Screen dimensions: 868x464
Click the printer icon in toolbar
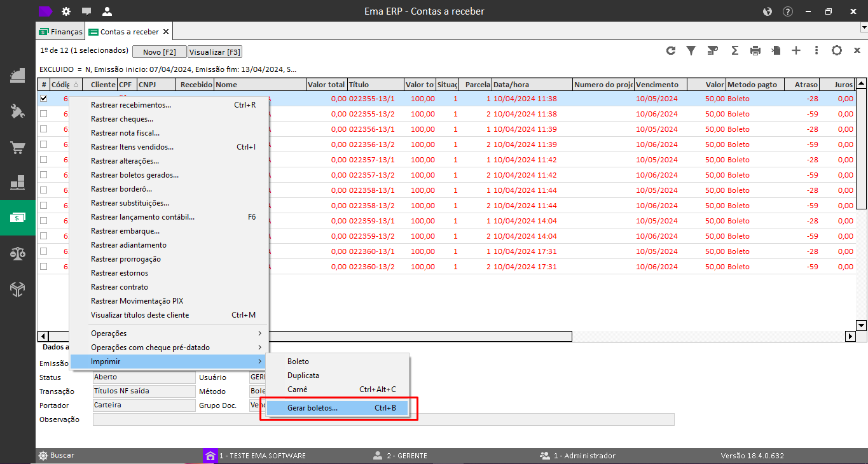click(x=755, y=51)
